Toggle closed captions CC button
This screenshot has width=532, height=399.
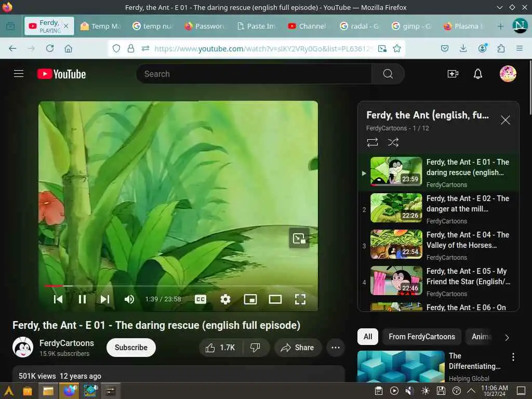click(x=201, y=299)
